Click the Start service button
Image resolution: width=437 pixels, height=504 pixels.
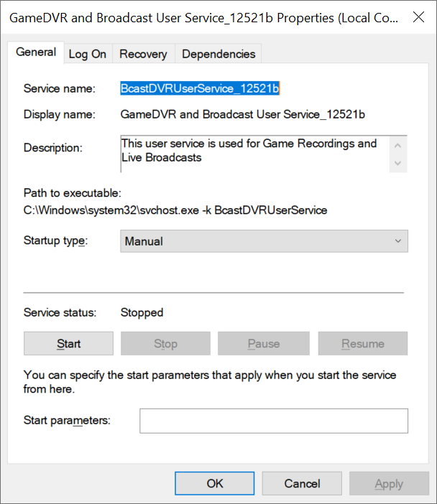pos(68,344)
